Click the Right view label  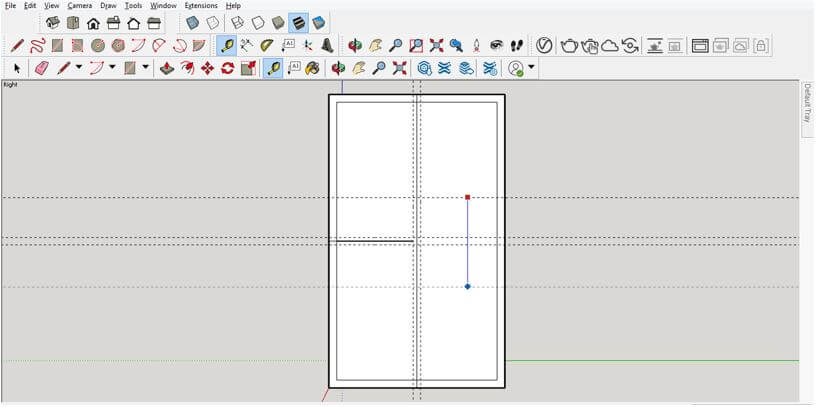click(x=10, y=84)
